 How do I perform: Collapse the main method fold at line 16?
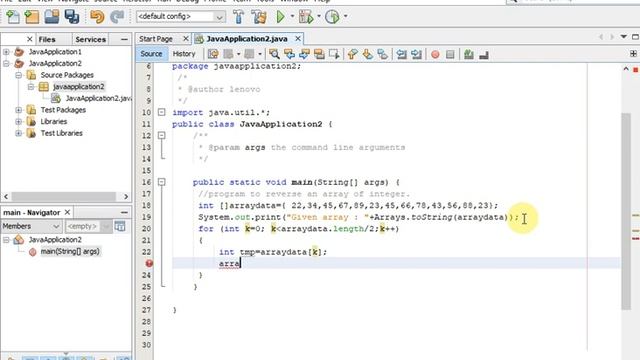pos(162,182)
